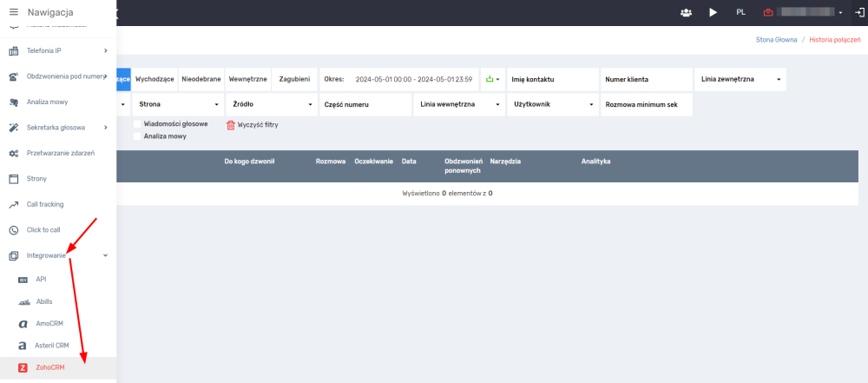868x383 pixels.
Task: Enable the Wiadomości głosowe checkbox
Action: (x=137, y=124)
